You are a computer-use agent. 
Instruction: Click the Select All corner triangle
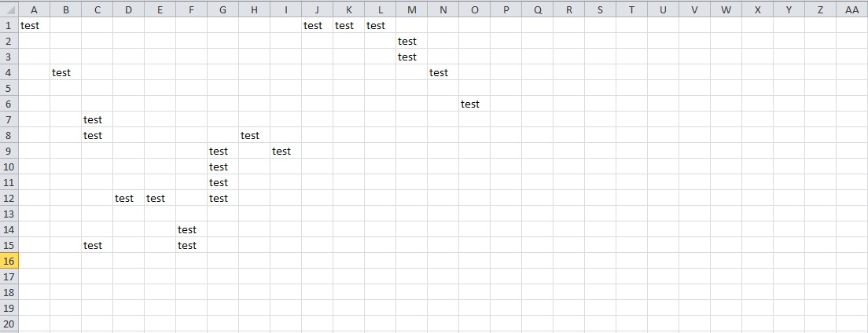(x=9, y=9)
